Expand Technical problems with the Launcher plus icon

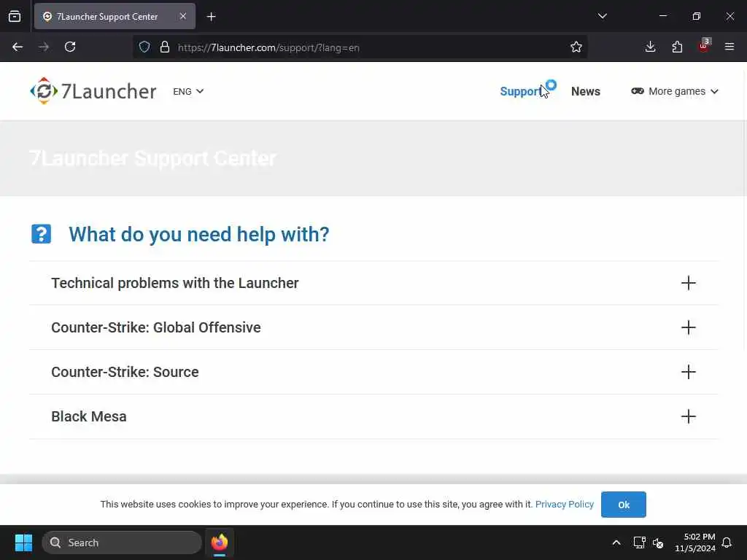click(689, 283)
